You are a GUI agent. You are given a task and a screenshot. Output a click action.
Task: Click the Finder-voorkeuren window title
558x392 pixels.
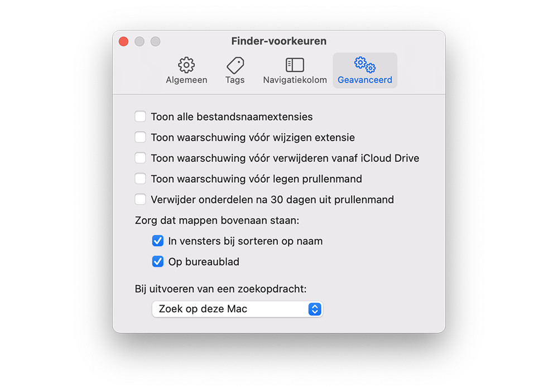click(x=279, y=41)
